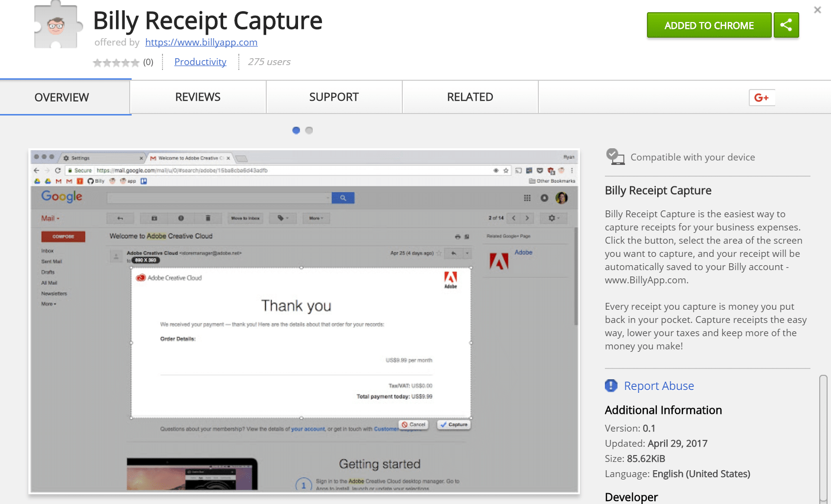The width and height of the screenshot is (831, 504).
Task: Click the 'Developer' heading
Action: (631, 497)
